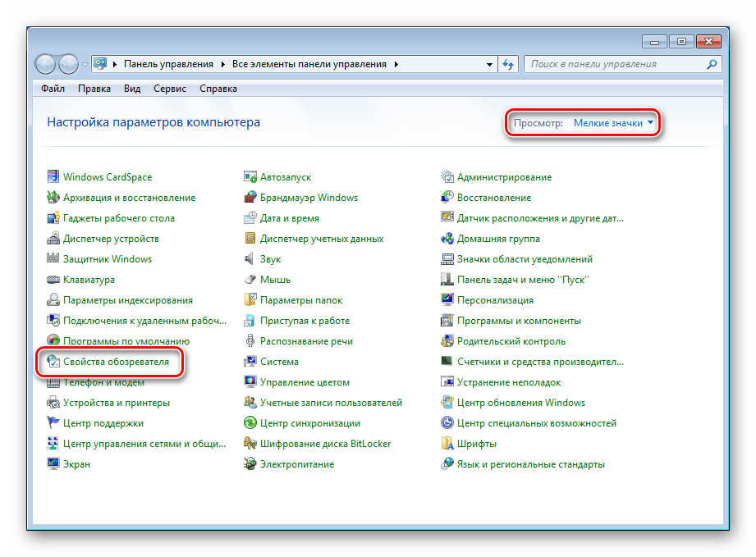Expand the address bar history dropdown
Screen dimensions: 756x557
click(x=489, y=63)
